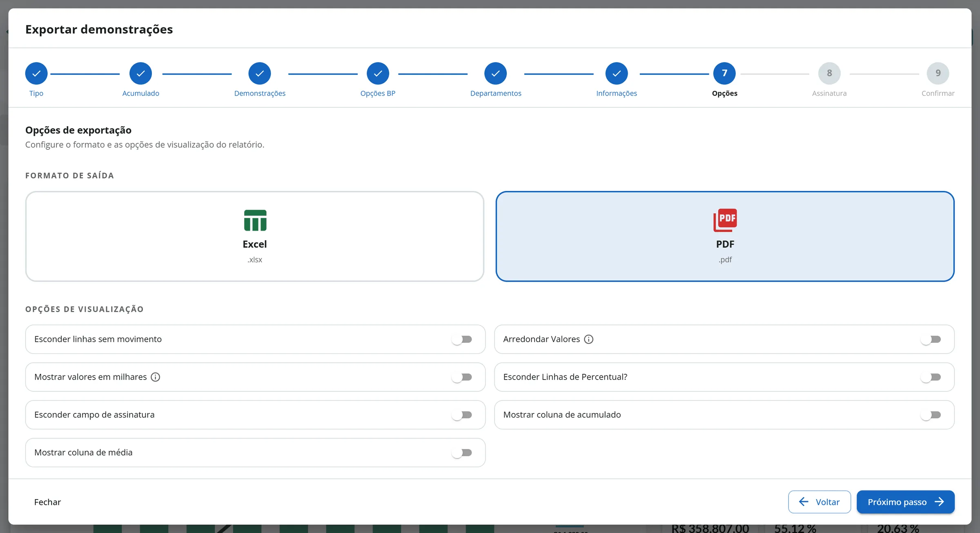Toggle Esconder linhas sem movimento
Viewport: 980px width, 533px height.
pyautogui.click(x=462, y=339)
